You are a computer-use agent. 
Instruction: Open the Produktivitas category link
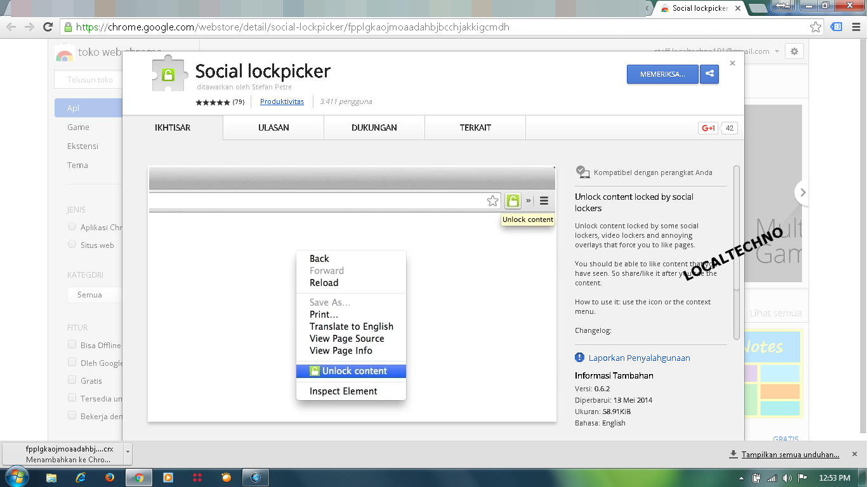point(282,101)
